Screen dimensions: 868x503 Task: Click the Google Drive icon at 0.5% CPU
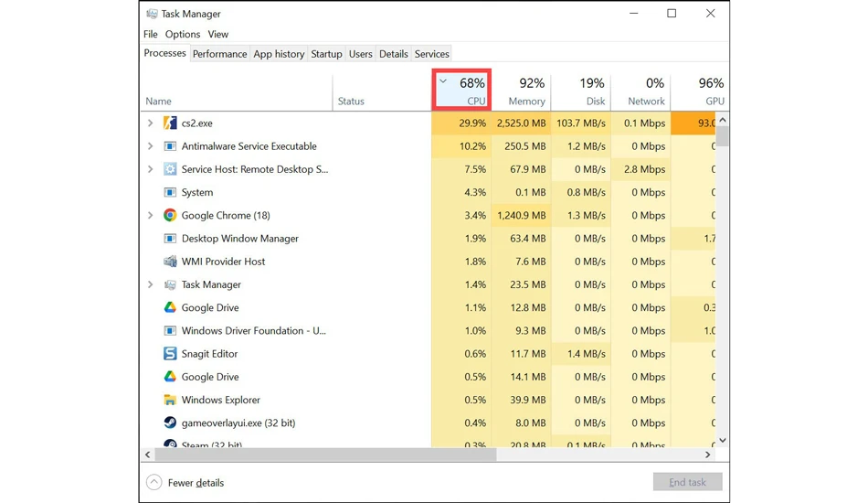[170, 377]
